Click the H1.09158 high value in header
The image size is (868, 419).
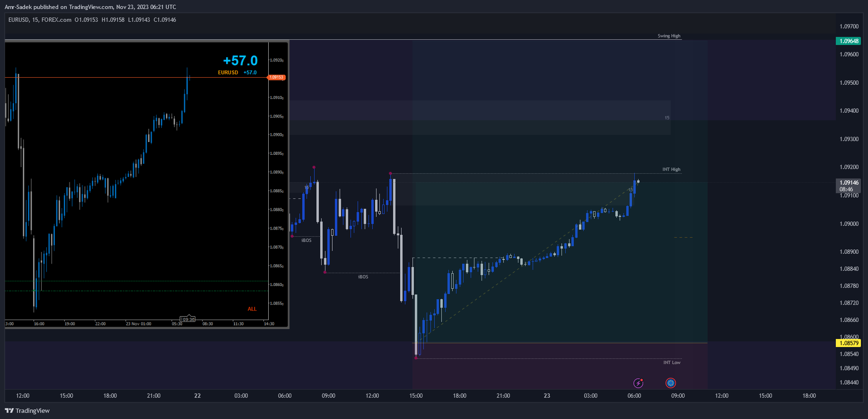113,20
